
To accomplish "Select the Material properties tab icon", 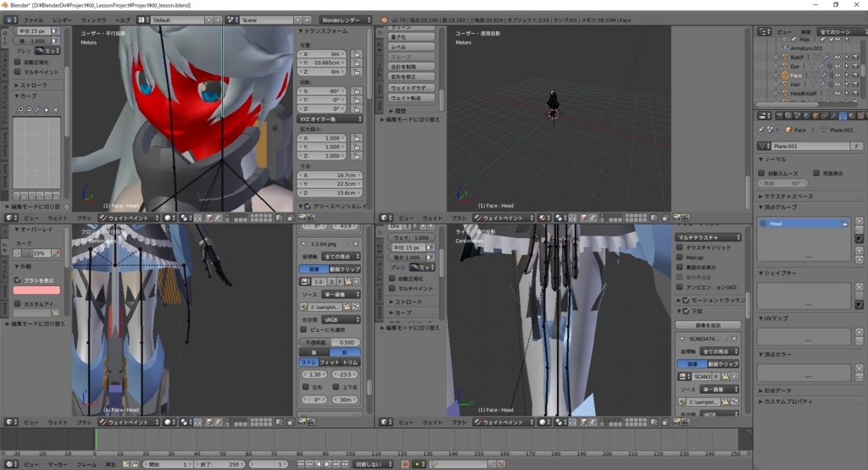I will pos(852,116).
